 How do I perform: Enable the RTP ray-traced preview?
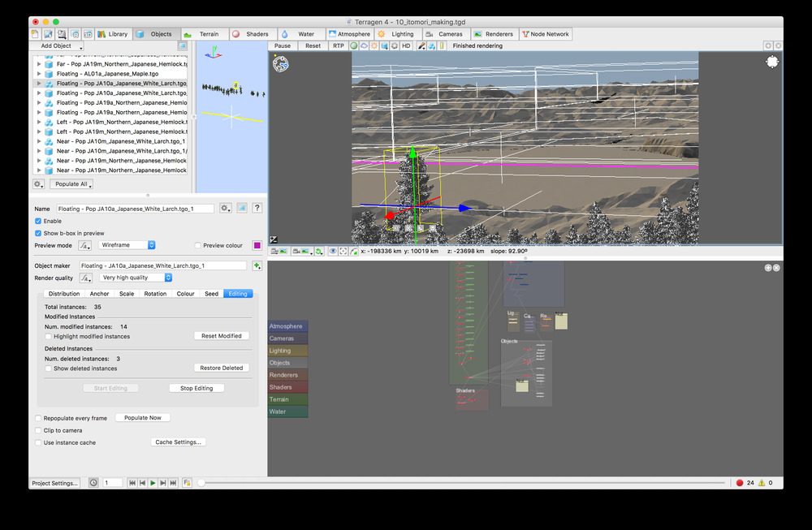coord(338,46)
